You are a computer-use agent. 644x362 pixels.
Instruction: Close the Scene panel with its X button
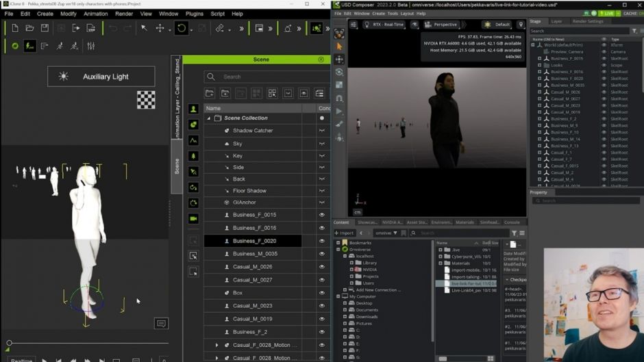(x=321, y=60)
